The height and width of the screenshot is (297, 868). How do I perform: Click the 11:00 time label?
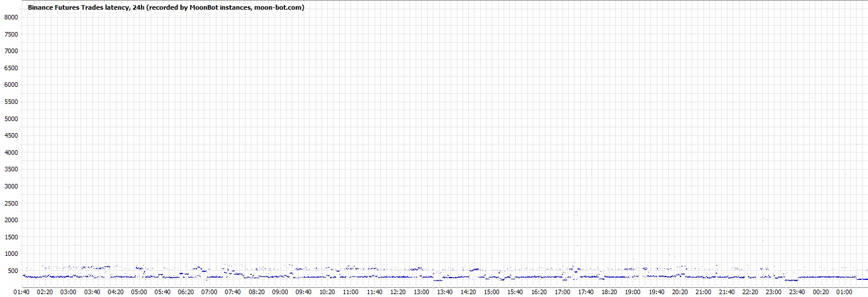351,292
